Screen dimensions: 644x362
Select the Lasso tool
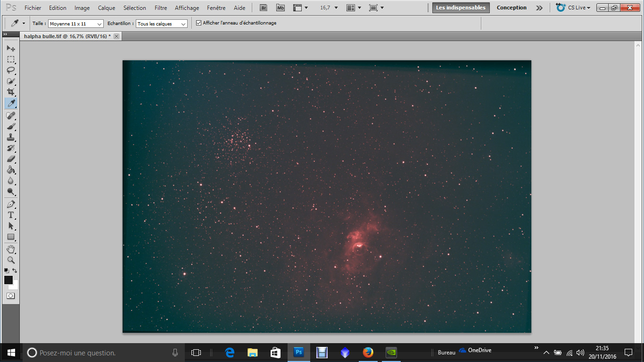[x=11, y=70]
